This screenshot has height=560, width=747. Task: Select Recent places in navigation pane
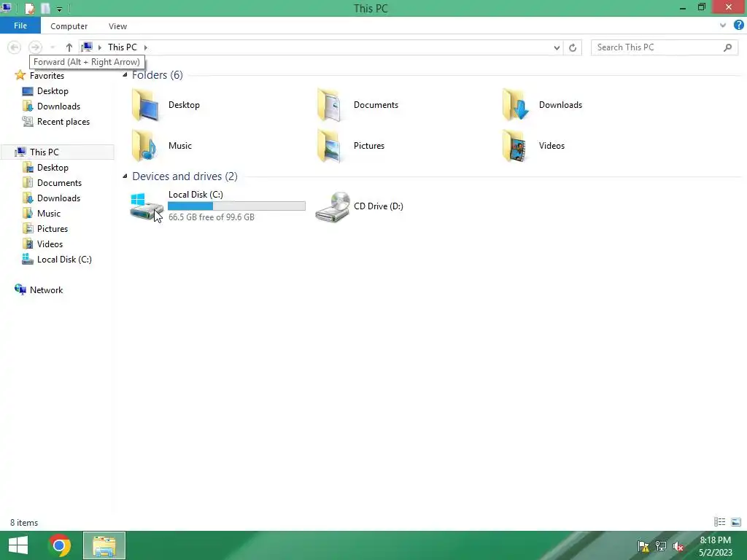click(x=63, y=122)
